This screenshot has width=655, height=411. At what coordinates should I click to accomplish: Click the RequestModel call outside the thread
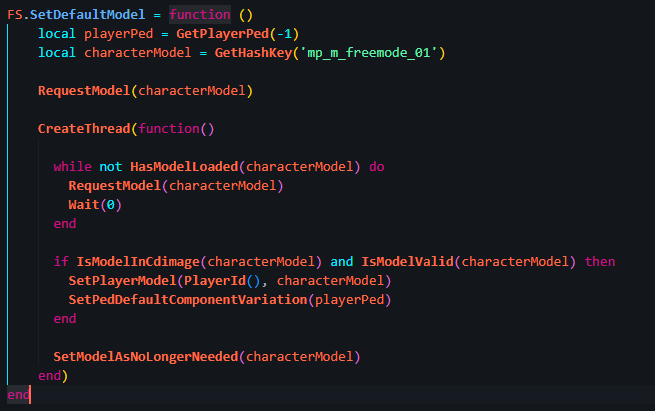pyautogui.click(x=145, y=91)
